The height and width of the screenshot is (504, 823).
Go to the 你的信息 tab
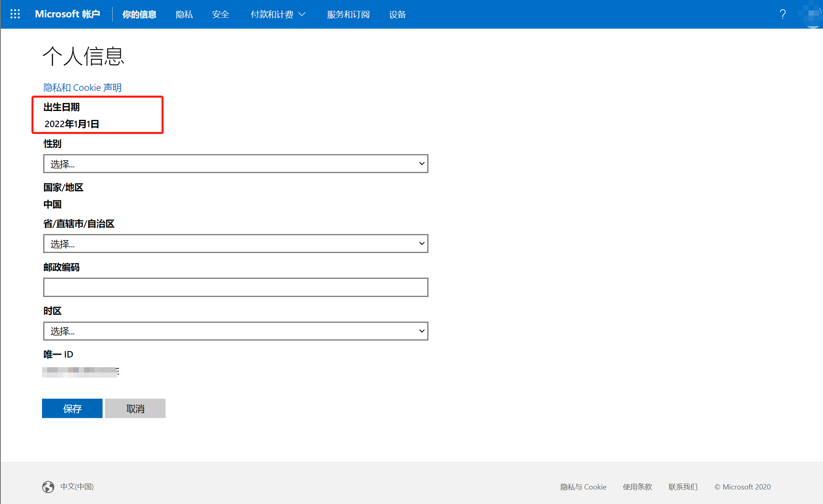point(139,15)
